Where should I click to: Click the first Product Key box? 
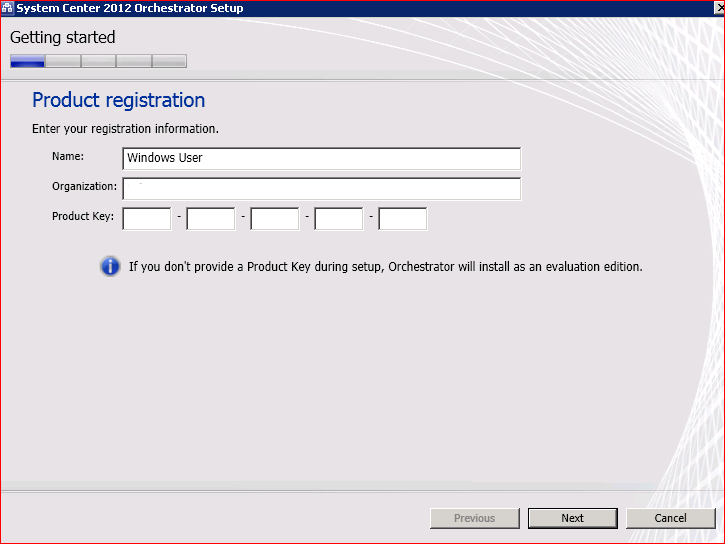(x=147, y=219)
